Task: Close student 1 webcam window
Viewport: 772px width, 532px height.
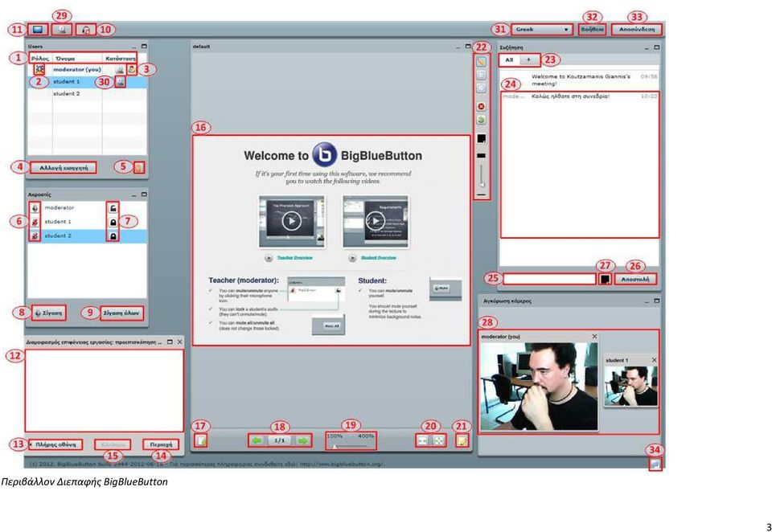Action: pyautogui.click(x=654, y=360)
